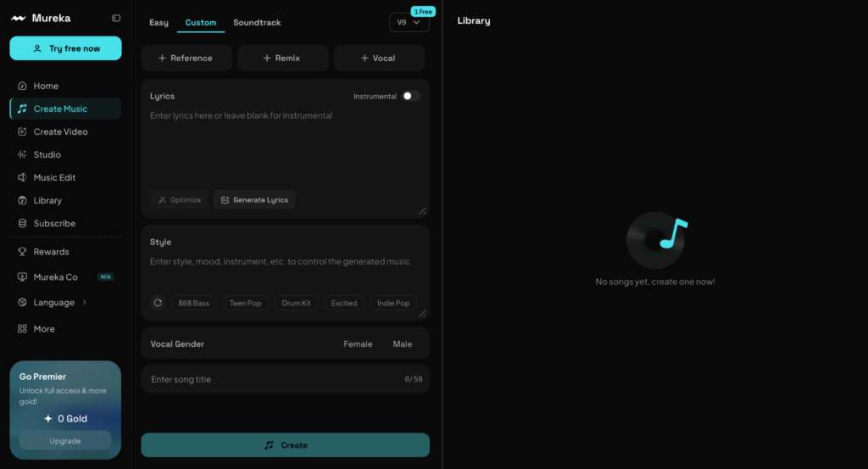
Task: Refresh the style tag suggestions
Action: [158, 303]
